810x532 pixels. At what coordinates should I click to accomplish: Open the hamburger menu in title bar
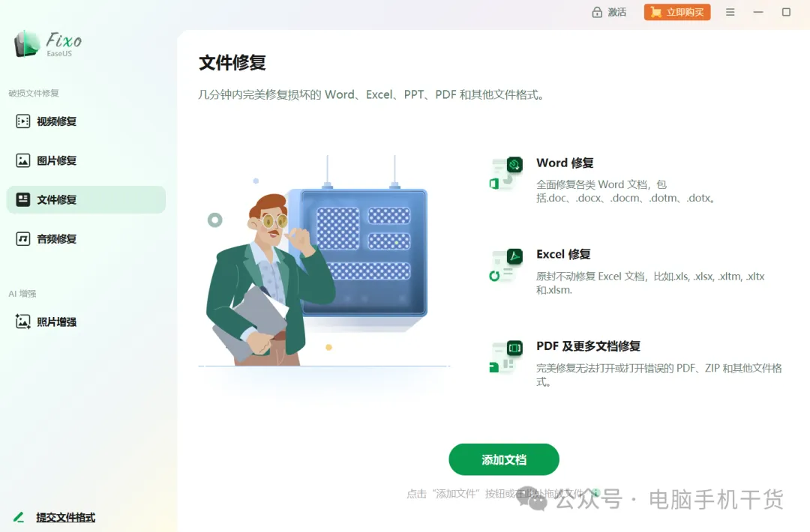click(x=730, y=12)
